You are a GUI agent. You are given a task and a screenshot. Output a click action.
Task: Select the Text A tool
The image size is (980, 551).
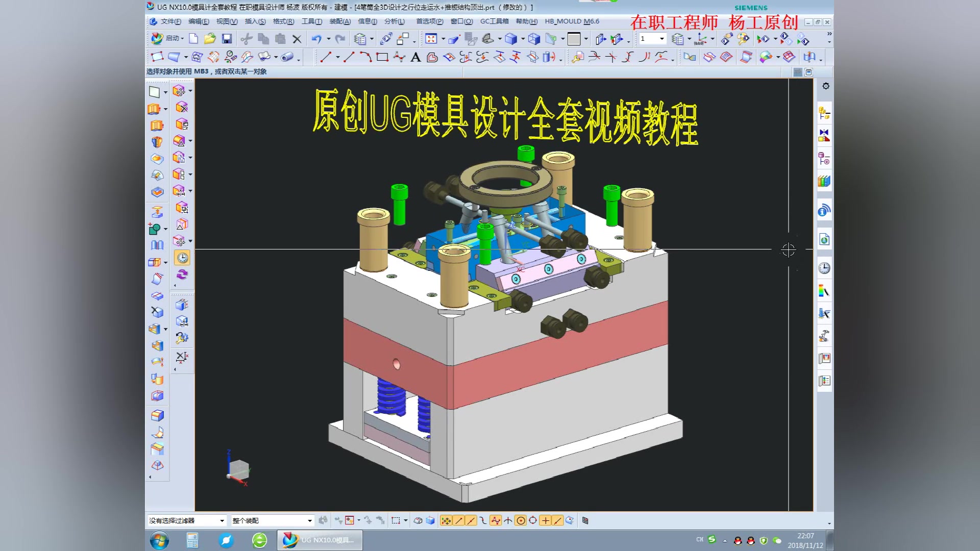click(415, 57)
